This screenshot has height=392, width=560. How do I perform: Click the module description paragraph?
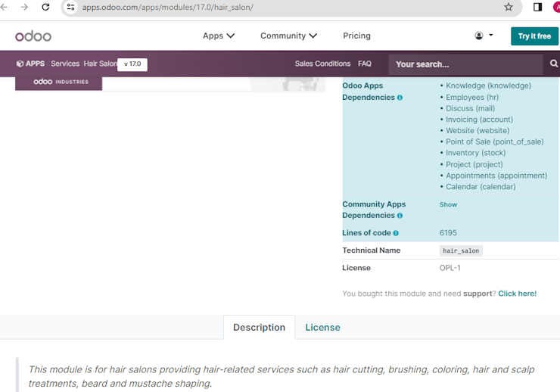pyautogui.click(x=282, y=376)
